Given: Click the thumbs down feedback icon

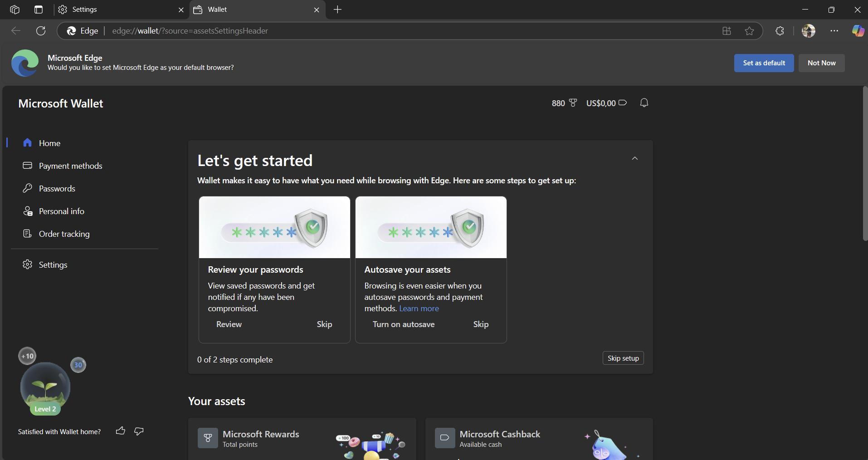Looking at the screenshot, I should coord(139,431).
